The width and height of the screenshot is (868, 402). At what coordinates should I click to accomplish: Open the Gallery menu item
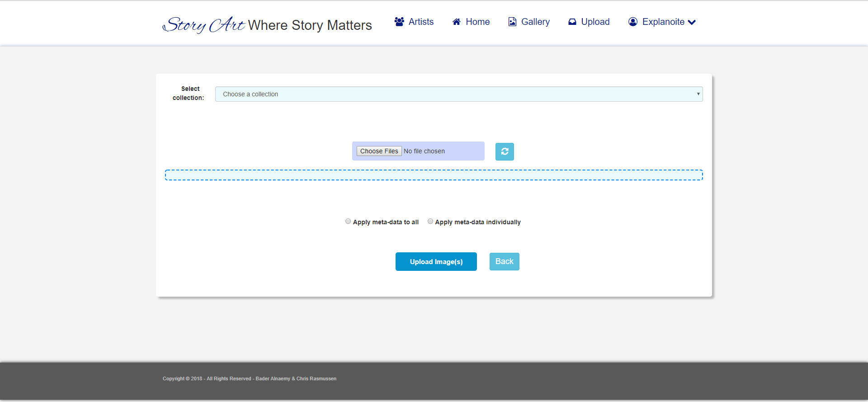(x=535, y=22)
